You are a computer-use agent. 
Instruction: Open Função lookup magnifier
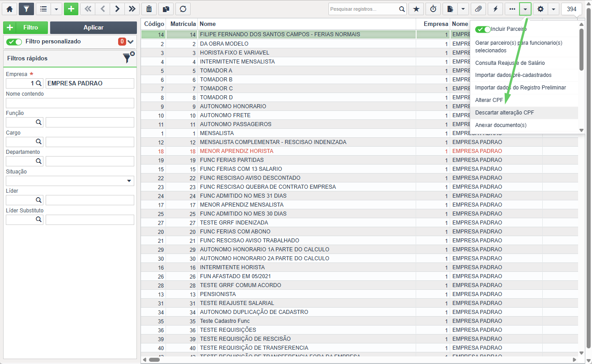(39, 122)
